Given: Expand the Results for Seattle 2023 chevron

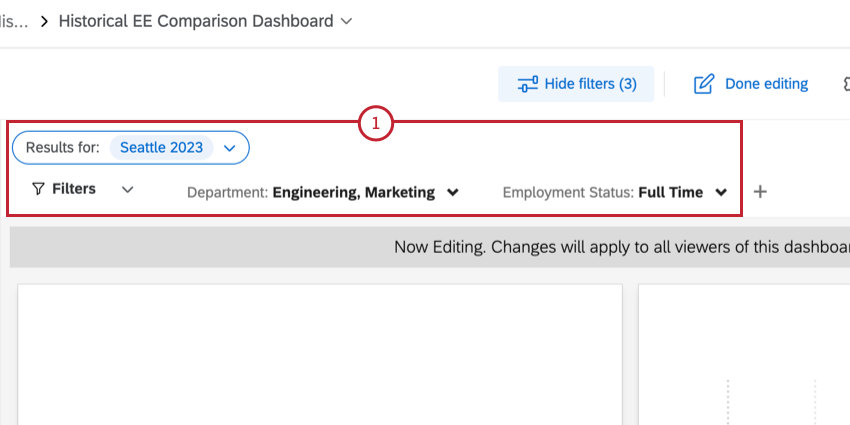Looking at the screenshot, I should (x=229, y=148).
